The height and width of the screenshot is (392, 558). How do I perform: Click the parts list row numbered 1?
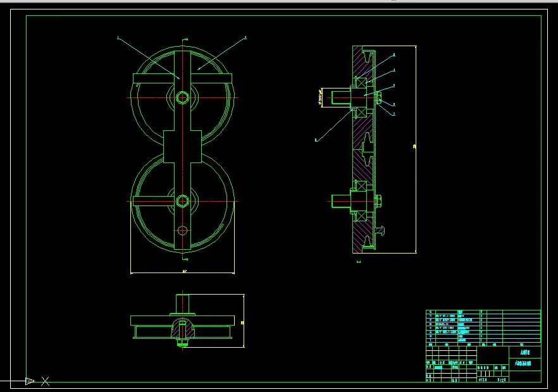point(483,340)
